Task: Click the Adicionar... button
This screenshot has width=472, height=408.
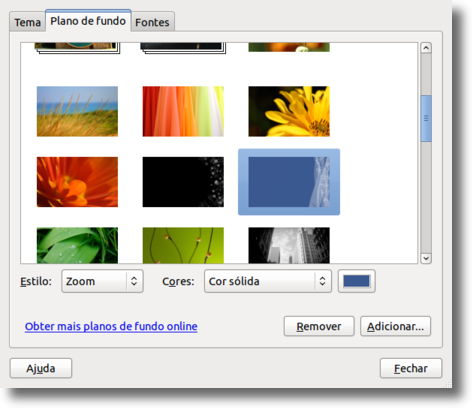Action: click(x=395, y=326)
